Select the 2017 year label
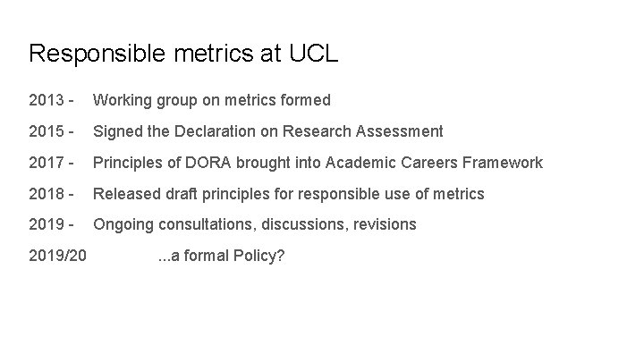 tap(47, 163)
